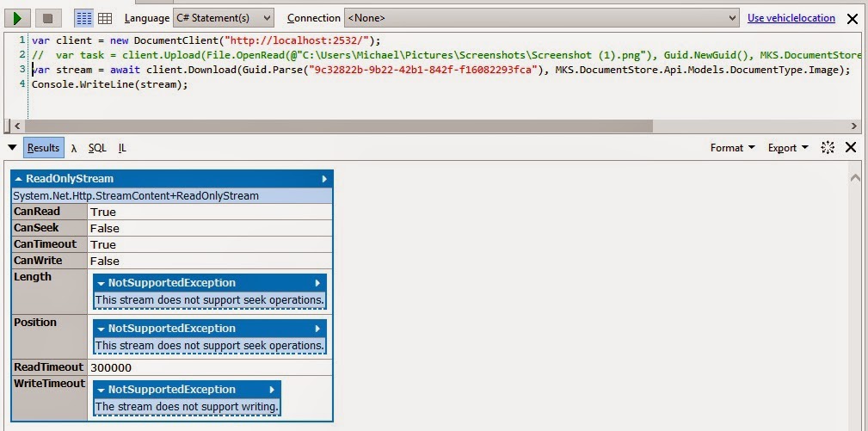Switch to rich text results view icon
The height and width of the screenshot is (431, 868).
(x=83, y=18)
